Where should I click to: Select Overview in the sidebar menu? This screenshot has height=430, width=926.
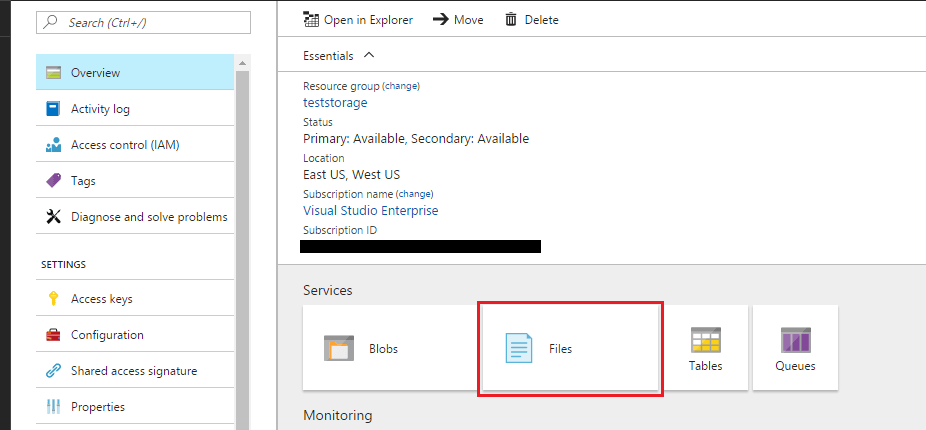click(135, 73)
